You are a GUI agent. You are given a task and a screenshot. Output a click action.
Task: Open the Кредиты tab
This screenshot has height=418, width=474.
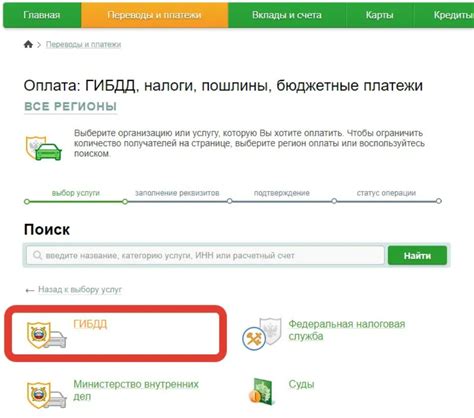[x=444, y=15]
